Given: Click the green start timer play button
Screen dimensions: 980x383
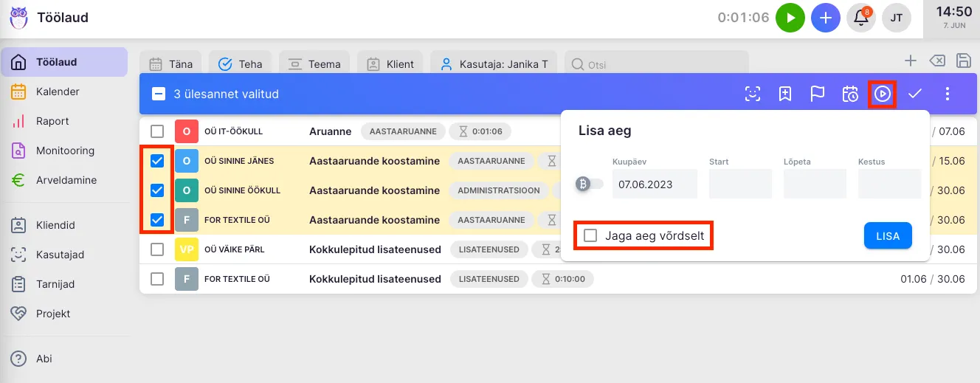Looking at the screenshot, I should (x=790, y=18).
